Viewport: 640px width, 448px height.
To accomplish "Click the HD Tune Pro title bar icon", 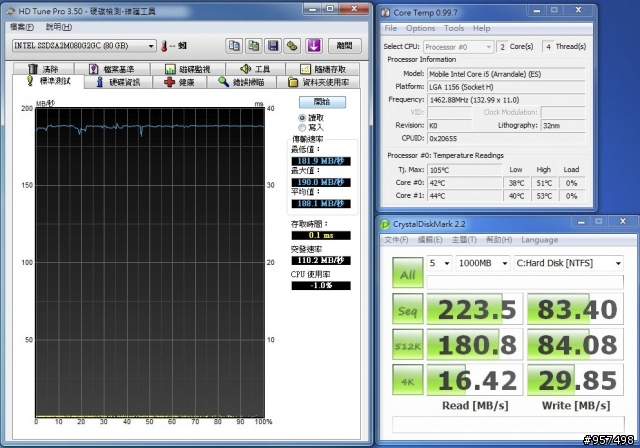I will [x=11, y=11].
